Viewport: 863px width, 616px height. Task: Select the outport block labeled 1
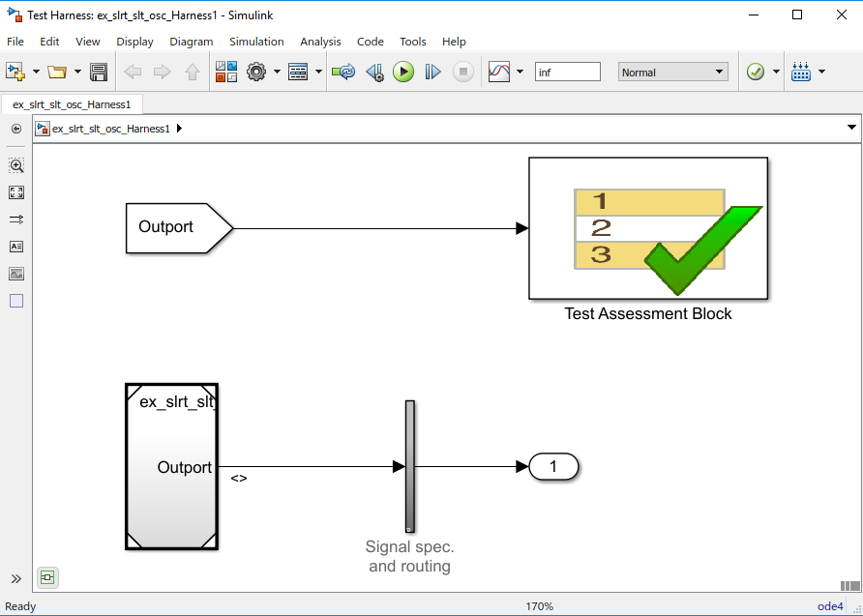click(x=553, y=467)
